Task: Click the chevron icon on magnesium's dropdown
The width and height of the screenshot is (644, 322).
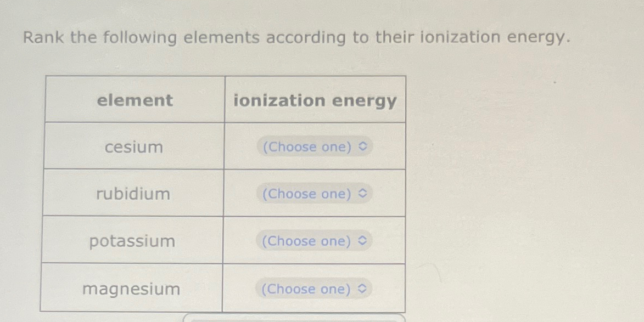Action: coord(363,289)
